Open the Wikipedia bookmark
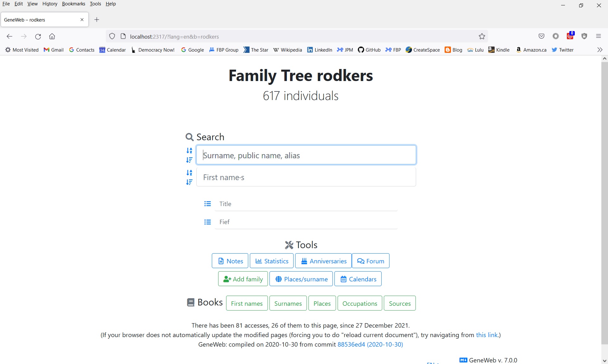This screenshot has width=608, height=364. tap(287, 50)
